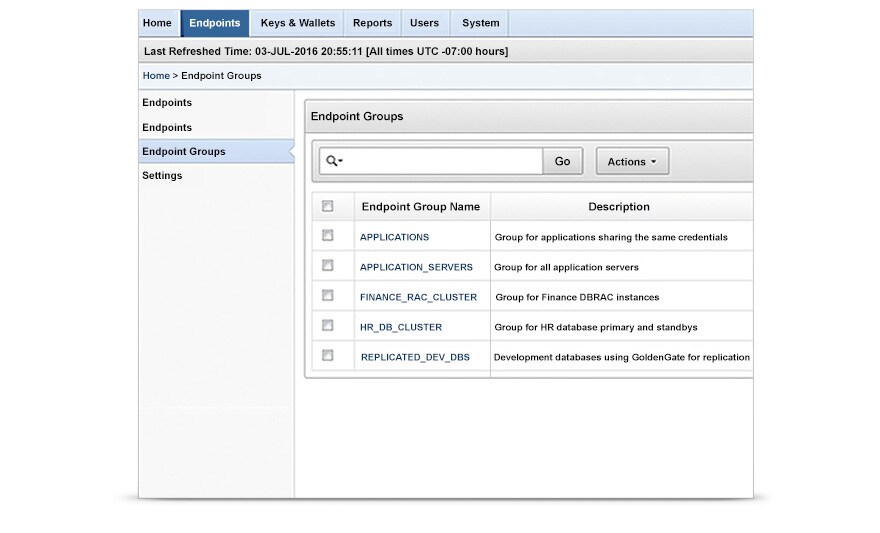
Task: Open the APPLICATION_SERVERS endpoint group link
Action: pyautogui.click(x=416, y=267)
